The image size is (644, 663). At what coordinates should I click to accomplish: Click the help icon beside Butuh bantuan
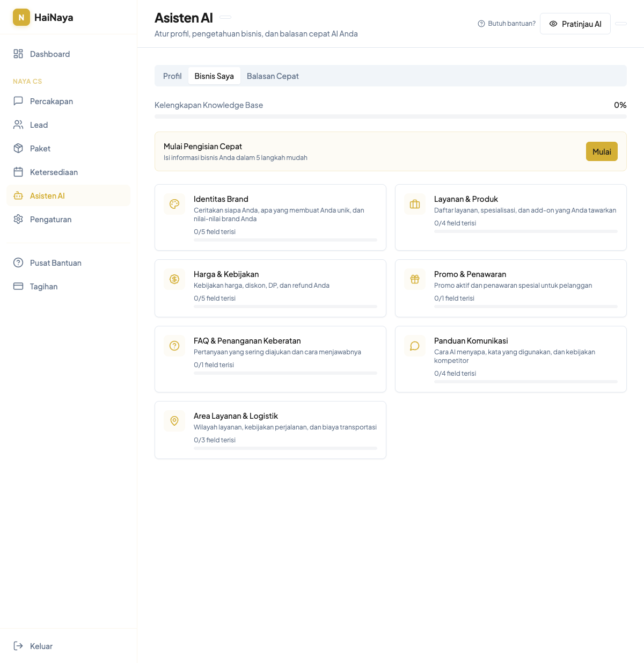(480, 23)
